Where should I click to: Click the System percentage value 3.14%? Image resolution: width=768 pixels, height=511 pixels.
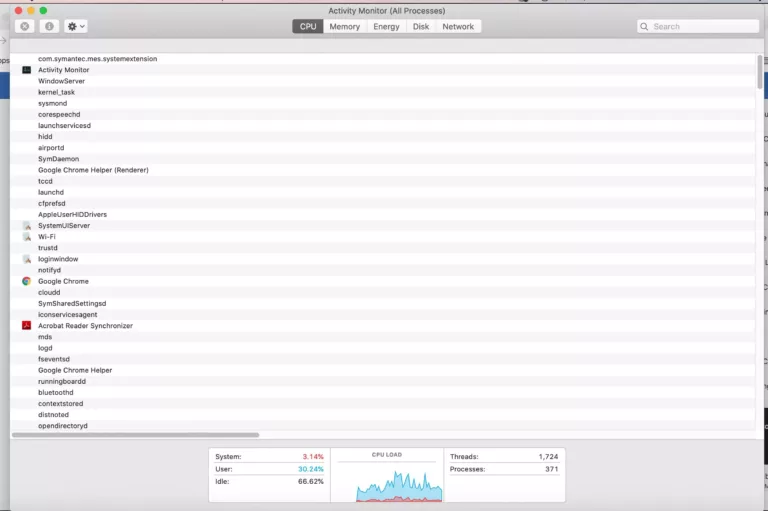(313, 457)
